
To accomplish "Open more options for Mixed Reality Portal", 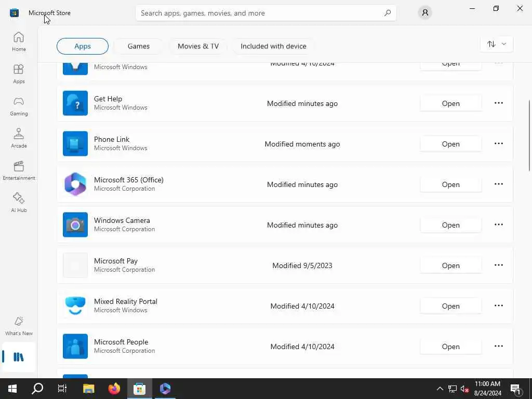I will click(498, 305).
